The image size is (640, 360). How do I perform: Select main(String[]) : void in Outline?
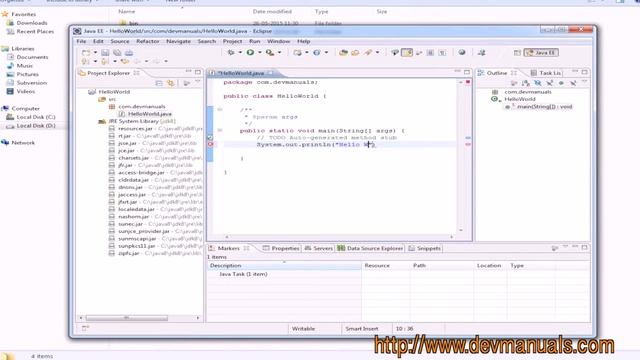pos(544,107)
